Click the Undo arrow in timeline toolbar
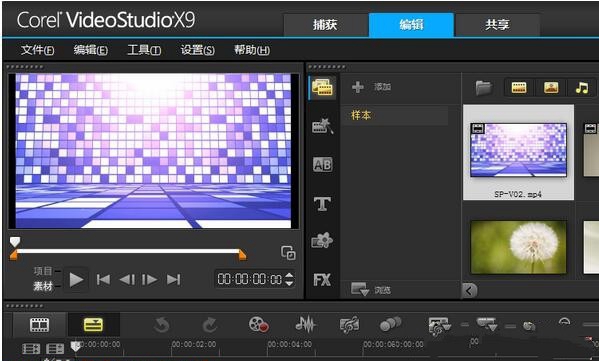 coord(162,325)
